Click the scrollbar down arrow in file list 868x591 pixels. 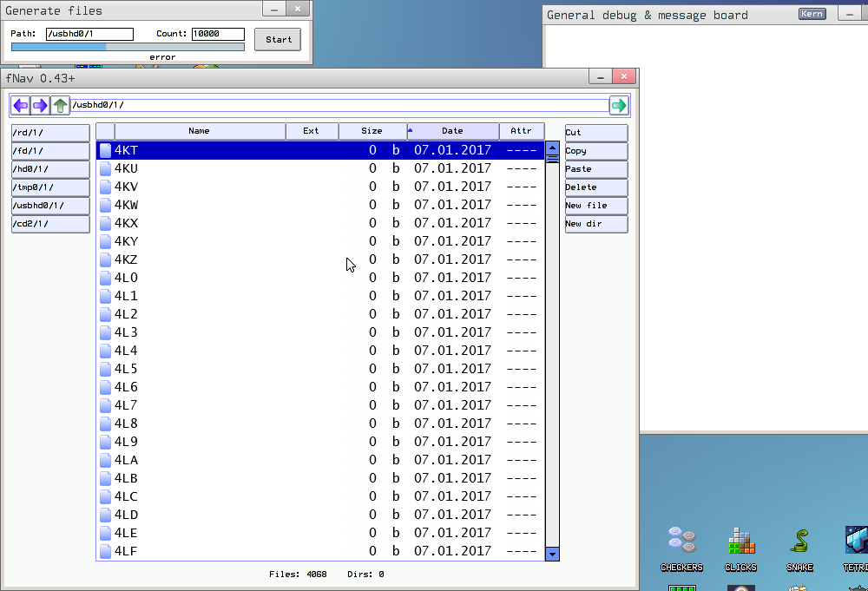[x=552, y=553]
